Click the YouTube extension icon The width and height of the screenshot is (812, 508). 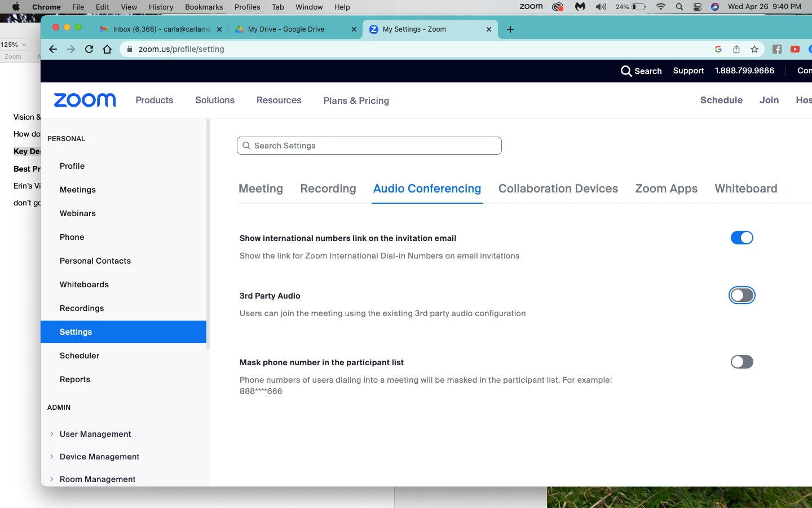pyautogui.click(x=795, y=49)
